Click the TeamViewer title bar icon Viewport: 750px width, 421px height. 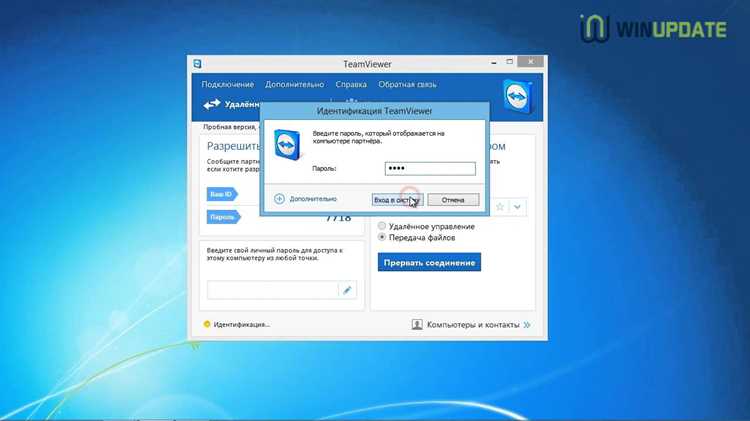click(x=197, y=64)
